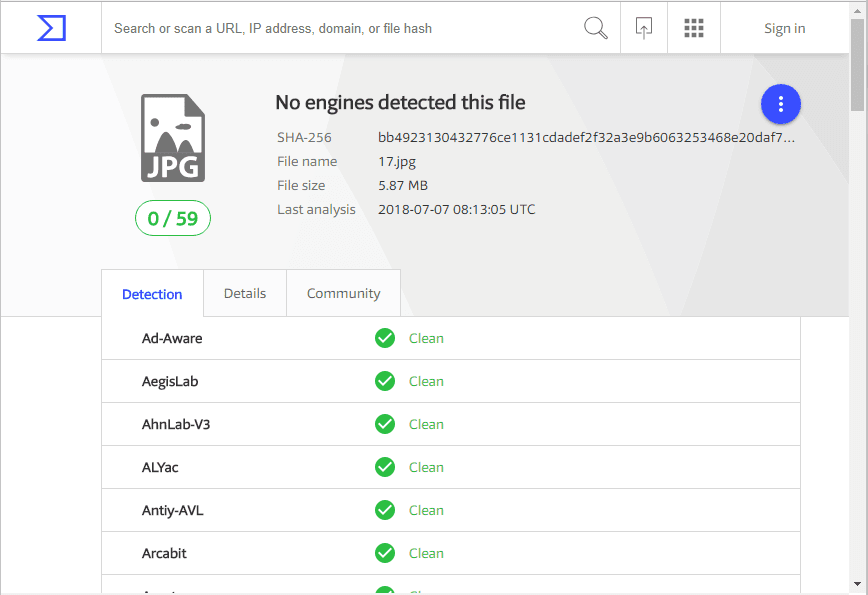Click the page scrollbar thumb
Screen dimensions: 868x595
(858, 66)
